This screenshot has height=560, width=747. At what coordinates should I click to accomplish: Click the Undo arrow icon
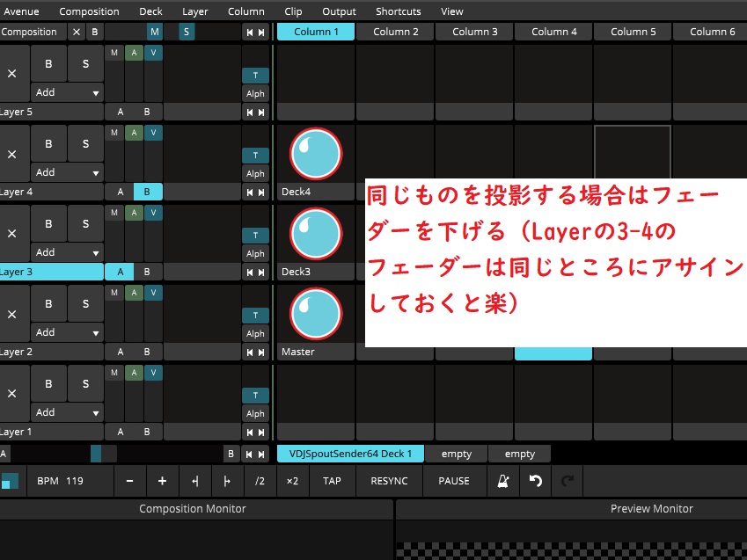point(535,481)
